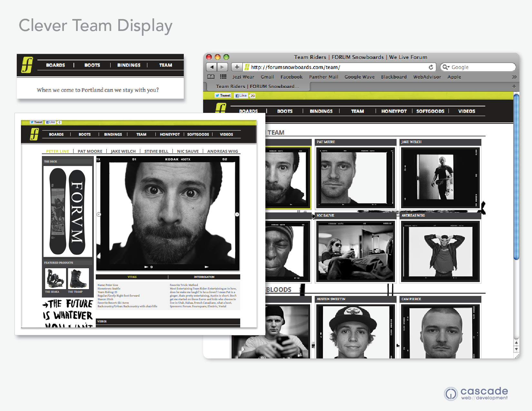Open the Jake Welch rider photo in the team grid
Screen dimensions: 532x411
(440, 178)
